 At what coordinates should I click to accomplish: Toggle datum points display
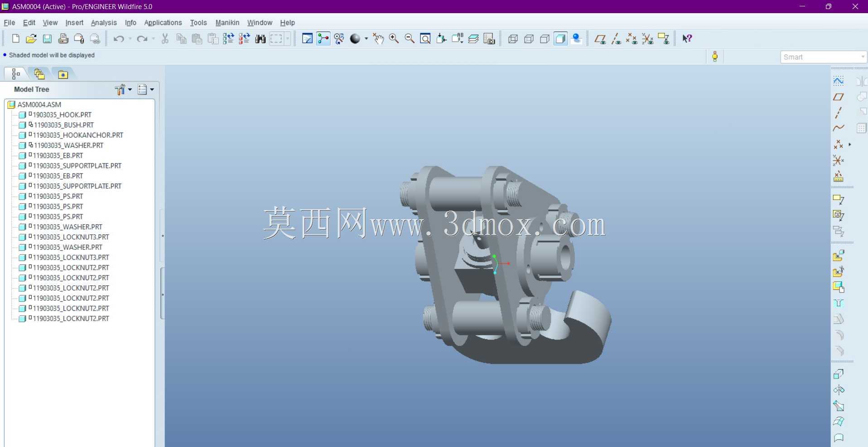[x=632, y=39]
